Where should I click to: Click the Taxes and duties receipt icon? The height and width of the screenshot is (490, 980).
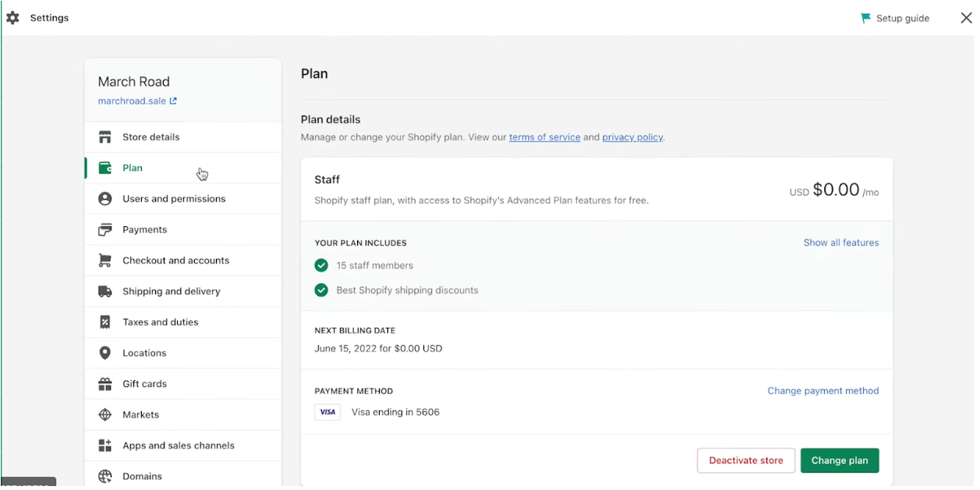[x=104, y=322]
